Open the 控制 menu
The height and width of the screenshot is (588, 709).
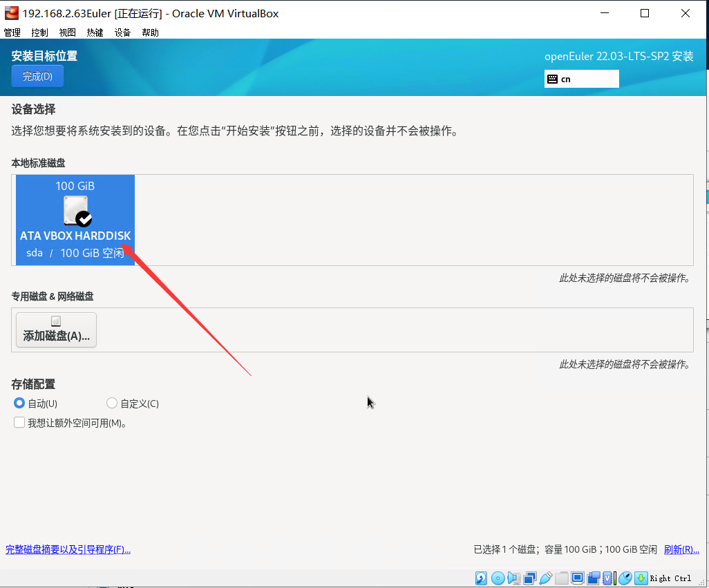(40, 32)
